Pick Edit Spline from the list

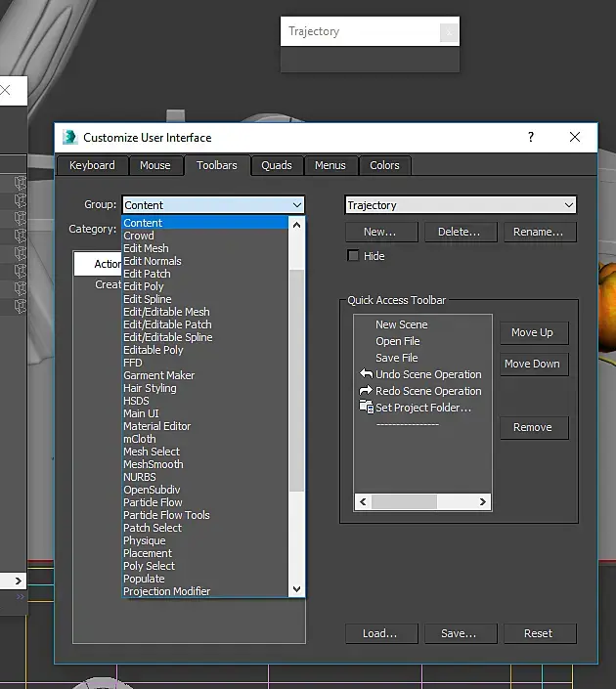pyautogui.click(x=205, y=299)
